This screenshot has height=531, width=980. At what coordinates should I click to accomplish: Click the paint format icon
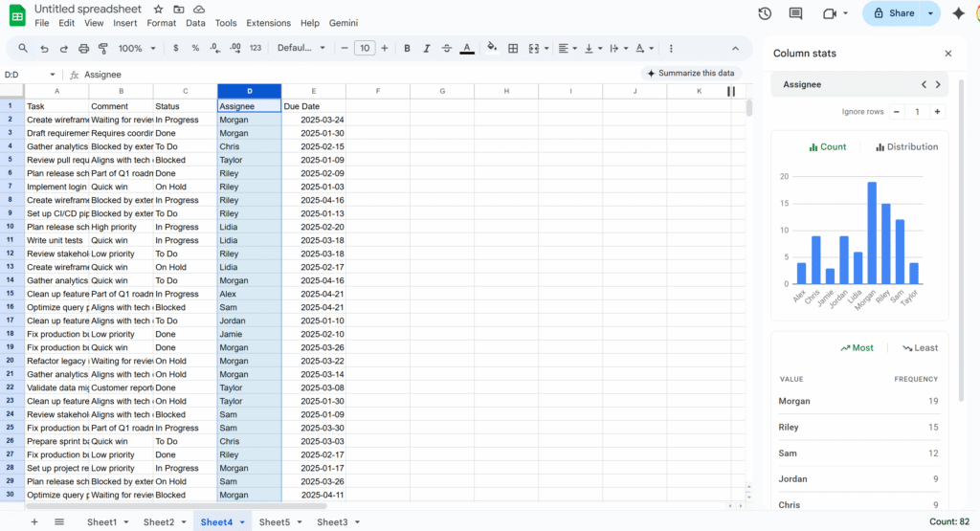(102, 48)
